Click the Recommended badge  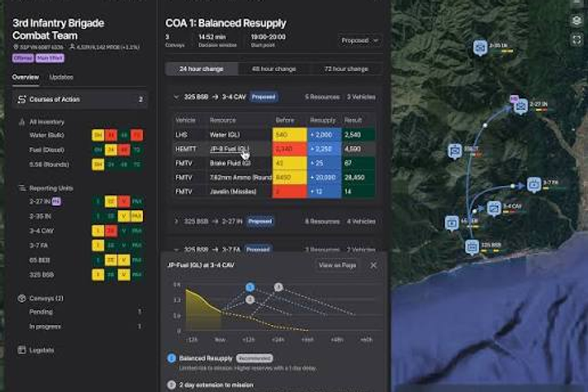coord(255,359)
